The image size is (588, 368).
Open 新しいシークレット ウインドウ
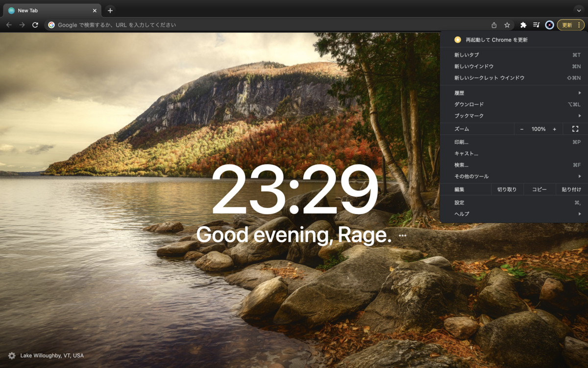click(x=514, y=78)
